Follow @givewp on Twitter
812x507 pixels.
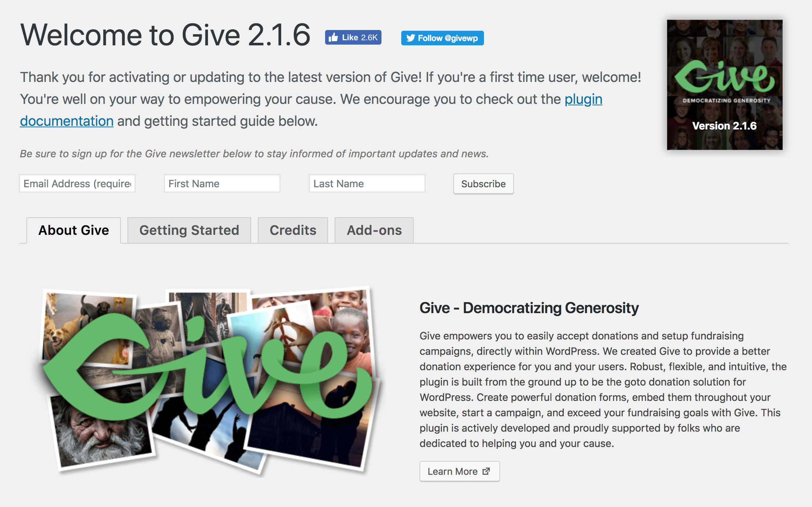coord(442,38)
